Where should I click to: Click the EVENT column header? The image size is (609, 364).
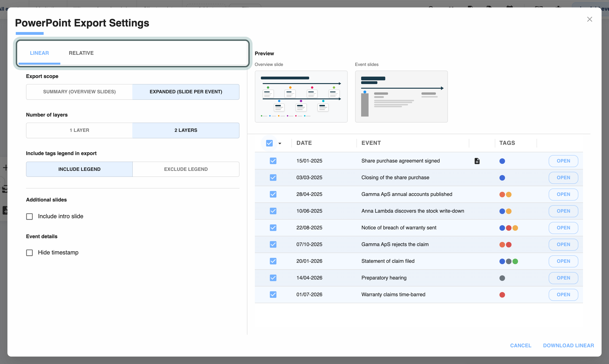coord(371,143)
